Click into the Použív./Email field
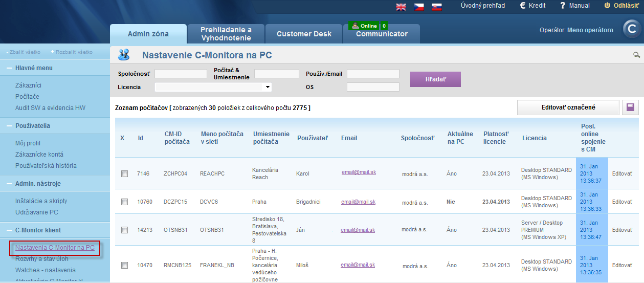The image size is (644, 283). coord(373,74)
